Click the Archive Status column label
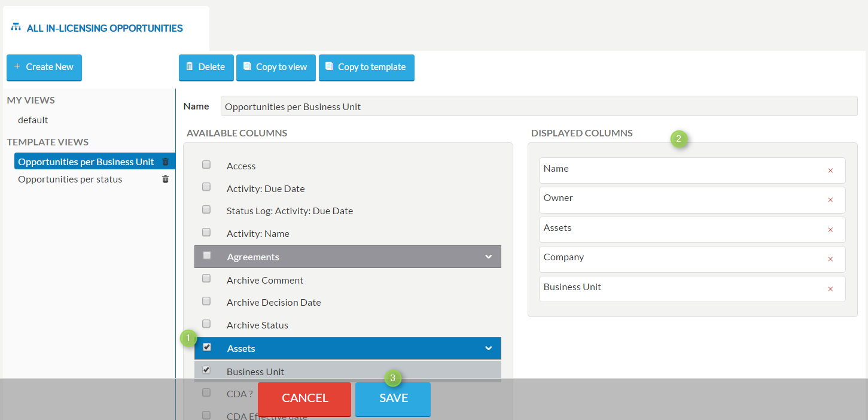 (x=257, y=325)
